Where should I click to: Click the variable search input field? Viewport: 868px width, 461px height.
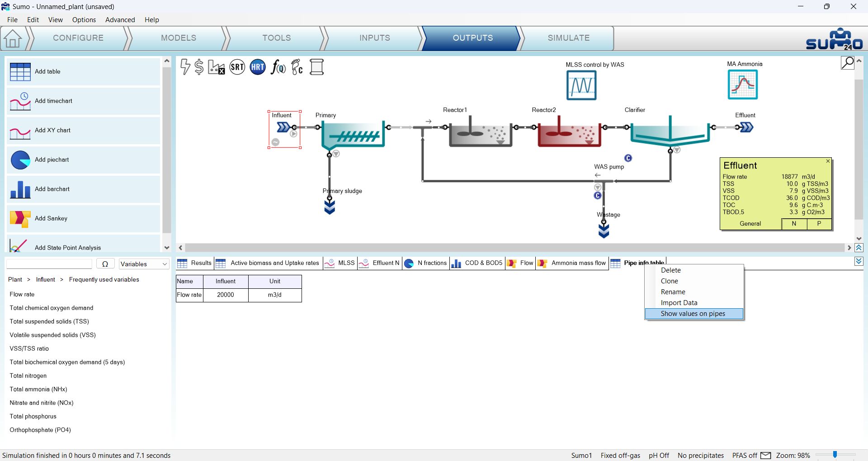(49, 264)
